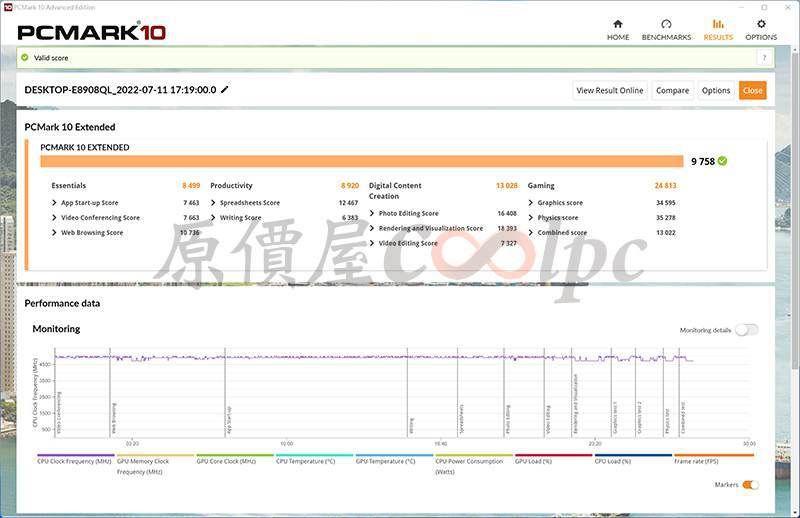Expand Physics score row

pos(530,217)
